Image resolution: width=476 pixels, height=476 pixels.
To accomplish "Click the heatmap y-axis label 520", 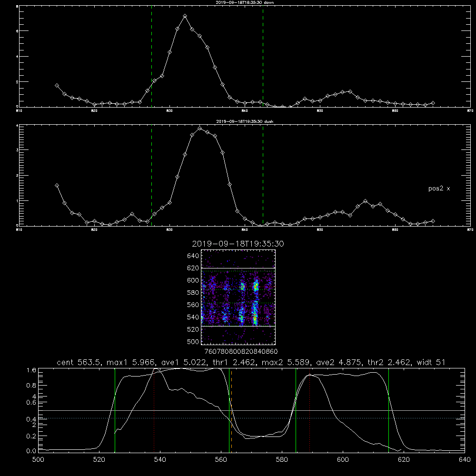I will pyautogui.click(x=193, y=329).
